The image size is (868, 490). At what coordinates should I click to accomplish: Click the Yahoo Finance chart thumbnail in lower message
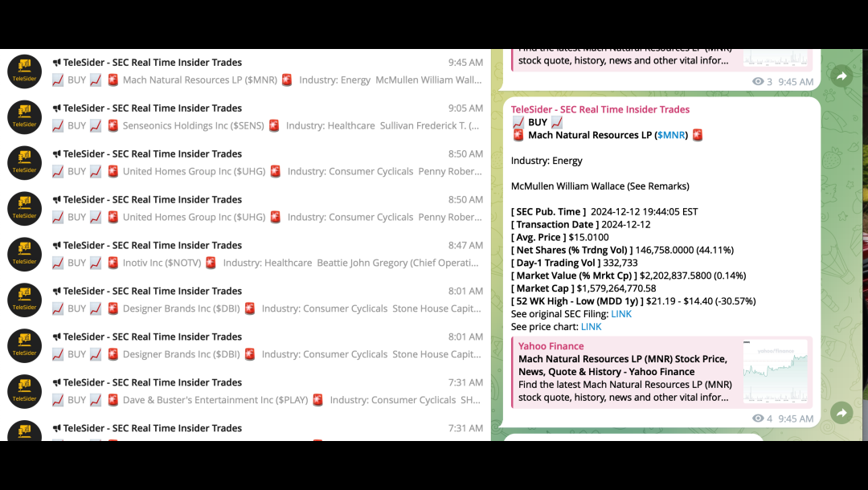click(775, 372)
